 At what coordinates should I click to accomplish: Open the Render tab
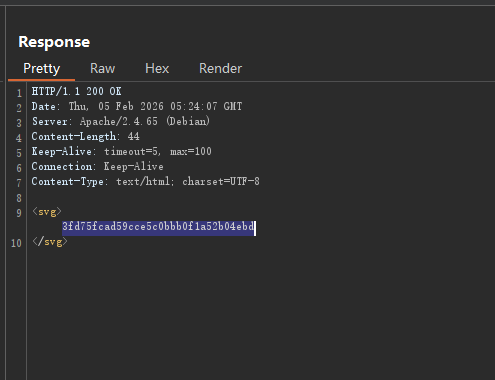point(220,69)
